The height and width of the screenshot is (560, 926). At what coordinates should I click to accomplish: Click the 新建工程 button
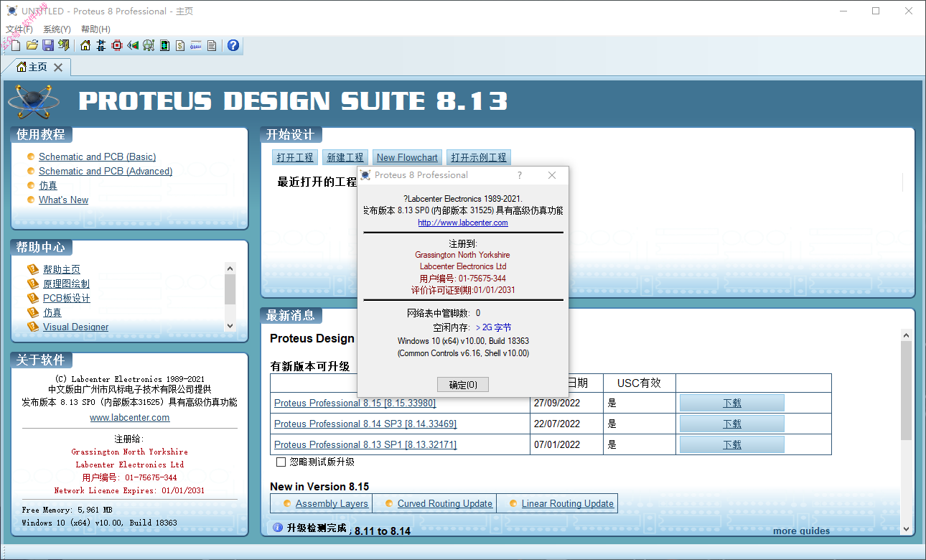tap(345, 157)
